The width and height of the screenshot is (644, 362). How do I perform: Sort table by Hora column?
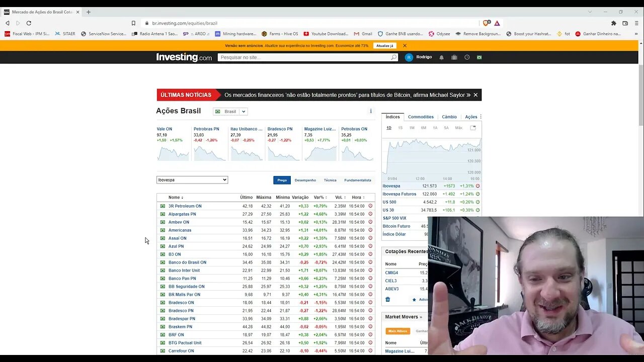pos(358,198)
